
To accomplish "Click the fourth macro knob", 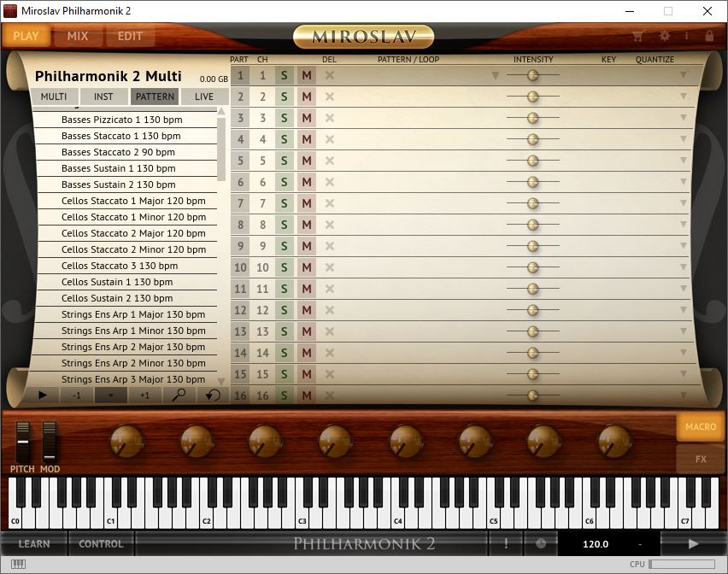I will pos(335,442).
